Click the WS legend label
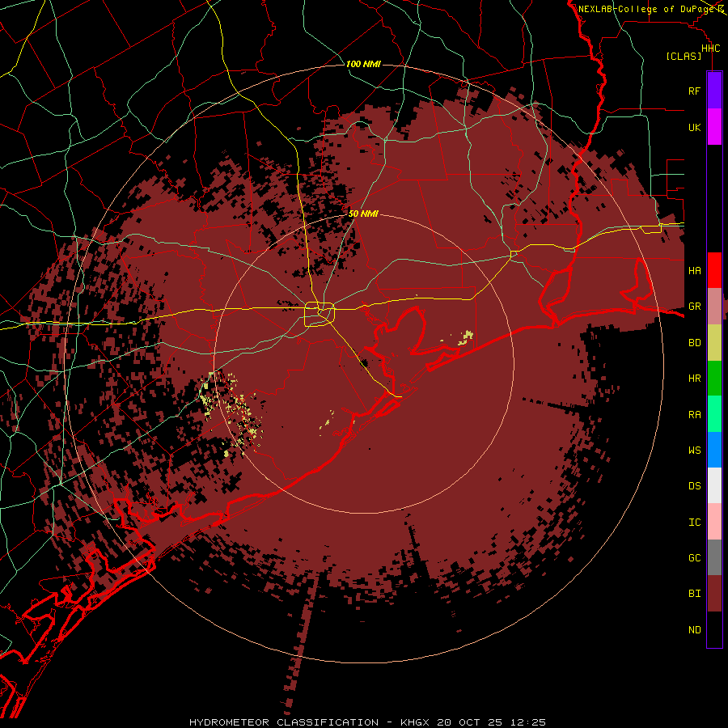 coord(695,451)
